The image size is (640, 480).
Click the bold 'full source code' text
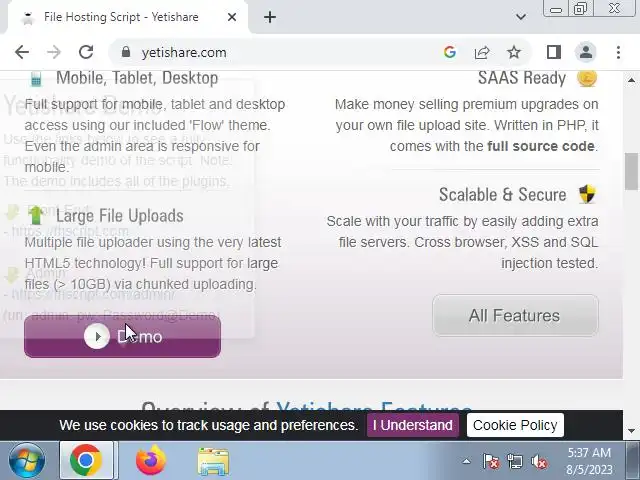(x=541, y=146)
